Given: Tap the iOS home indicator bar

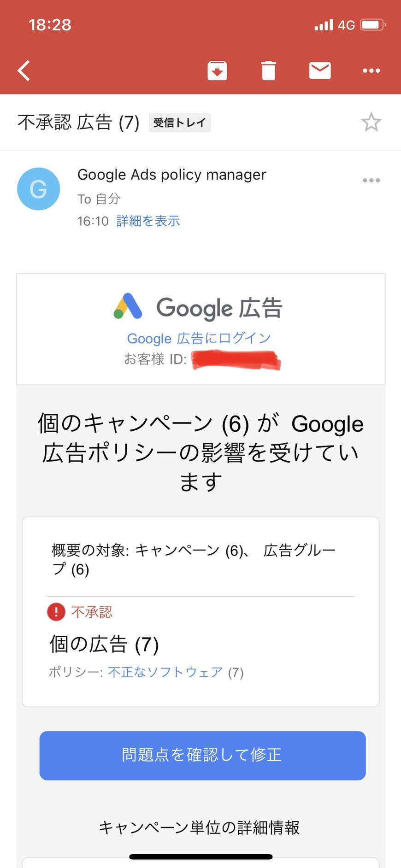Looking at the screenshot, I should 200,857.
